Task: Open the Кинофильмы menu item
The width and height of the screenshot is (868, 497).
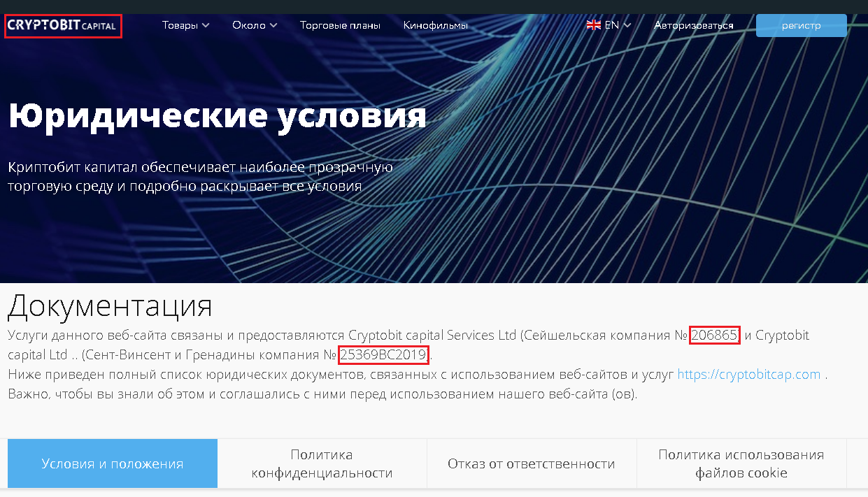Action: tap(435, 26)
